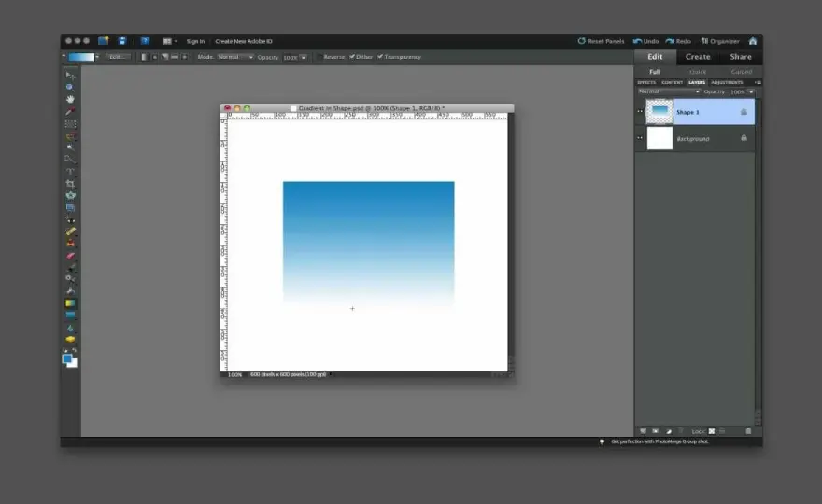Image resolution: width=822 pixels, height=504 pixels.
Task: Click the gradient preview swatch in the options bar
Action: pos(81,57)
